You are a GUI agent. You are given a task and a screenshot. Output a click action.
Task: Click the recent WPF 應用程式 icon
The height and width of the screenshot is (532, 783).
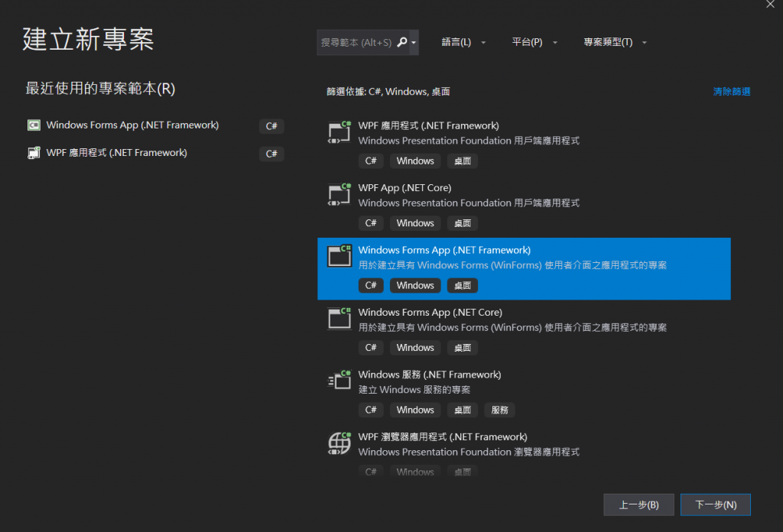tap(34, 153)
